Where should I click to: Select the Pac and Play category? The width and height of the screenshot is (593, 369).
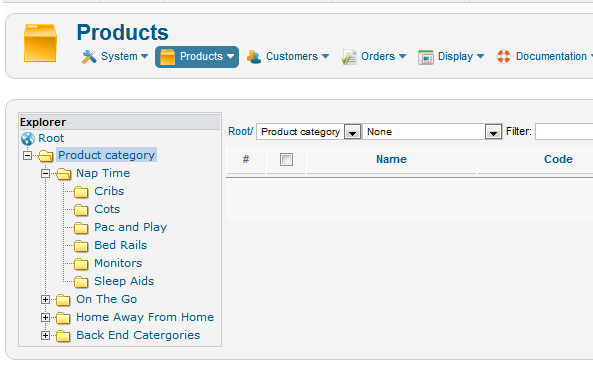click(130, 227)
